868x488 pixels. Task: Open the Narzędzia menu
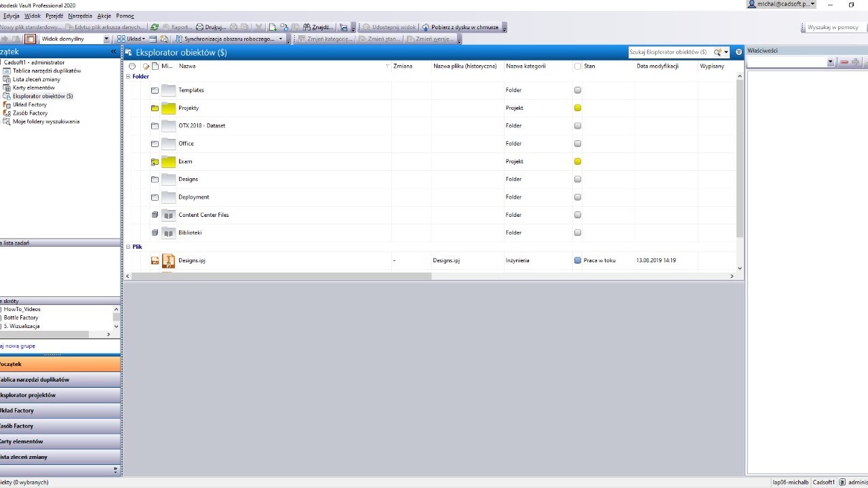click(80, 16)
